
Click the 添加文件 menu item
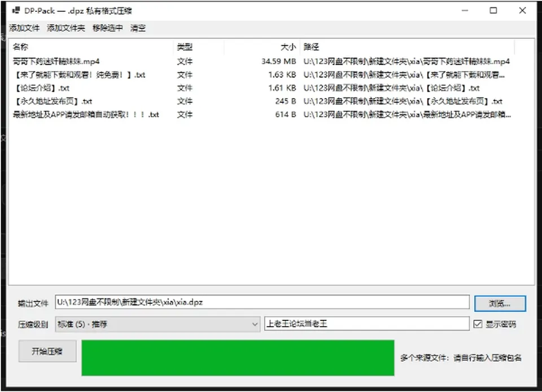point(24,28)
